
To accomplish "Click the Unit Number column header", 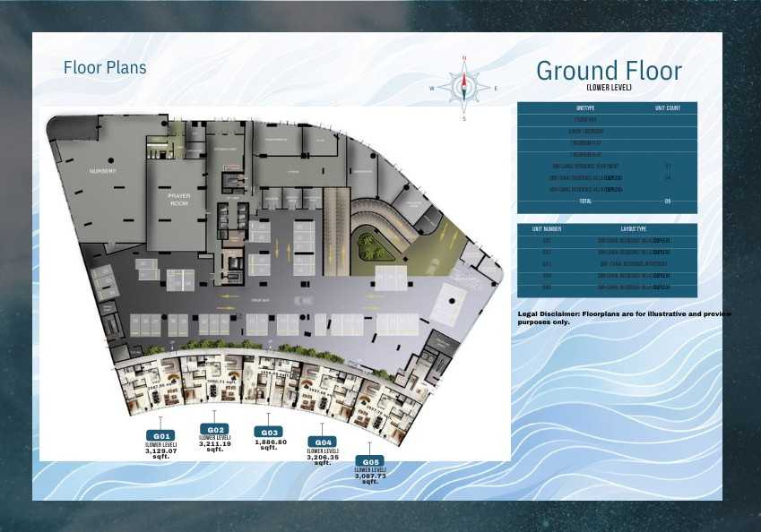I will point(546,229).
